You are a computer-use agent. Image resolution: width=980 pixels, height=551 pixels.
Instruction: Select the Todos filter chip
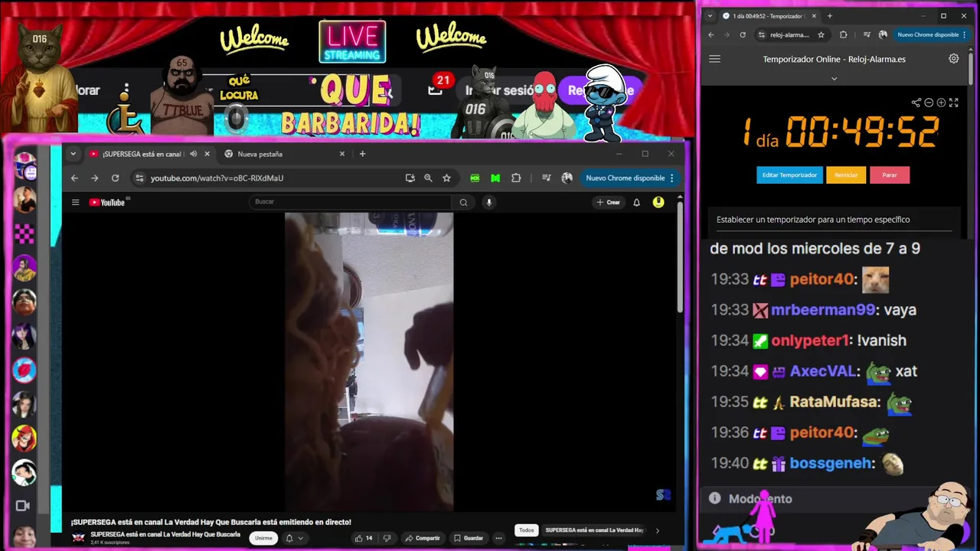click(526, 530)
